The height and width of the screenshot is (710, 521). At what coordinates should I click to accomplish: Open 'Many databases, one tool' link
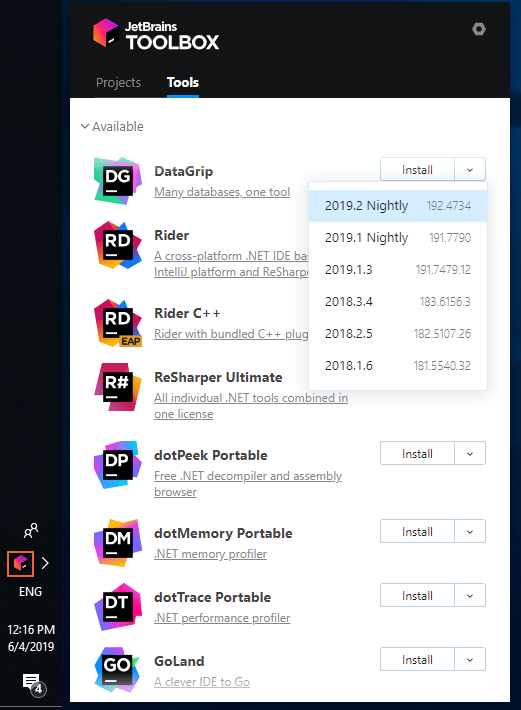coord(222,192)
